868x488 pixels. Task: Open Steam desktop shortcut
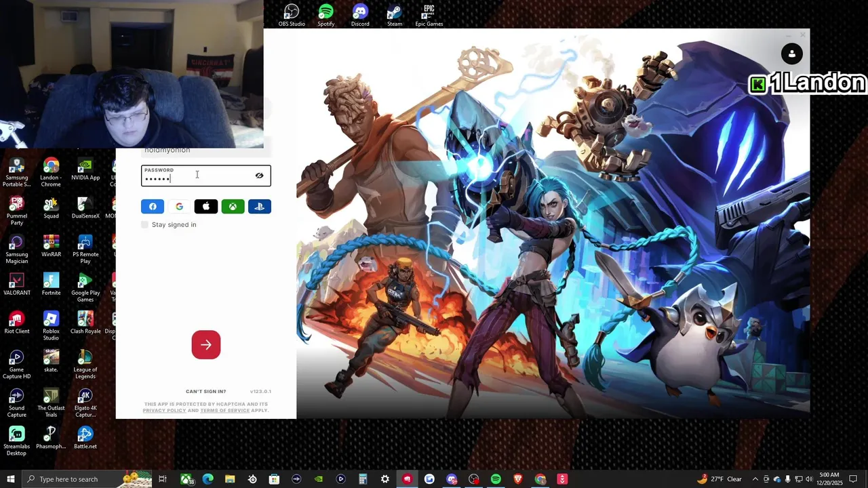click(x=395, y=16)
